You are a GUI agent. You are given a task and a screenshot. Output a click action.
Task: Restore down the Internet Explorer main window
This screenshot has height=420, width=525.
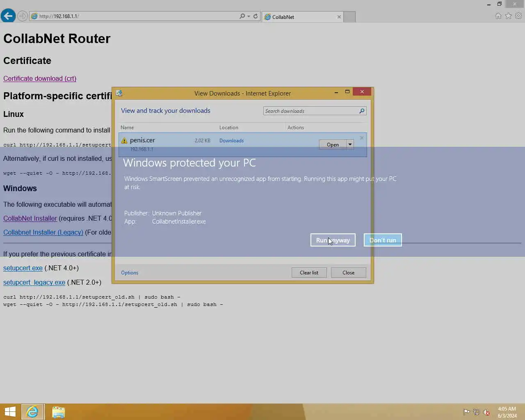tap(499, 4)
